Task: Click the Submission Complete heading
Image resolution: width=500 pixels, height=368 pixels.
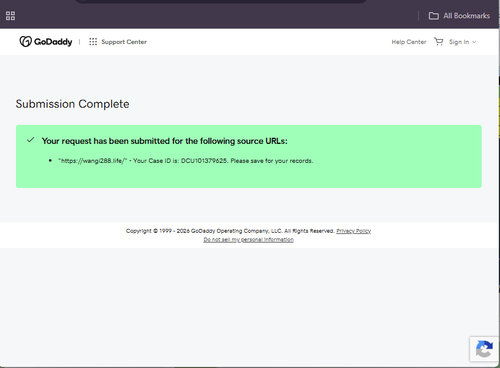Action: (x=72, y=104)
